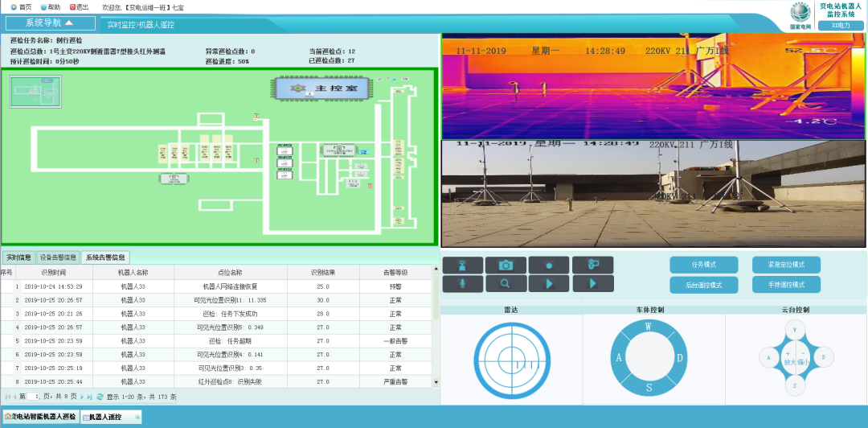Click the play button beneath the camcorder icon
The image size is (868, 428).
(x=593, y=283)
